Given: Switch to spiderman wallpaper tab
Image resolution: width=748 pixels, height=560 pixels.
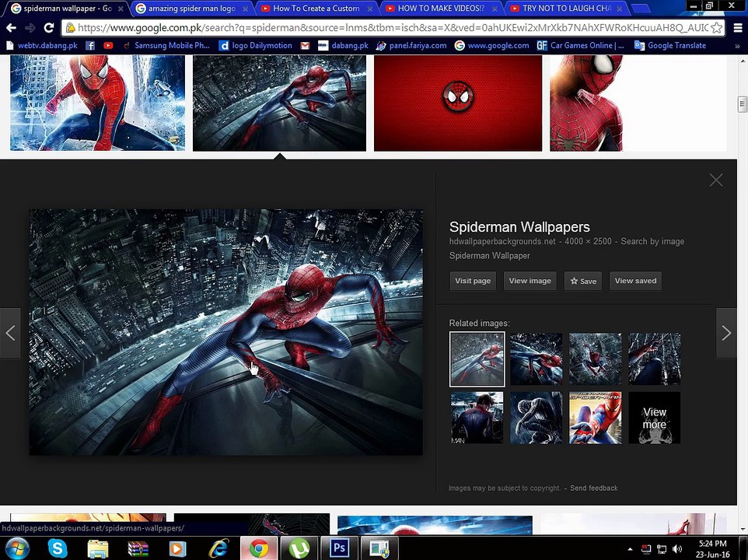Looking at the screenshot, I should [67, 8].
